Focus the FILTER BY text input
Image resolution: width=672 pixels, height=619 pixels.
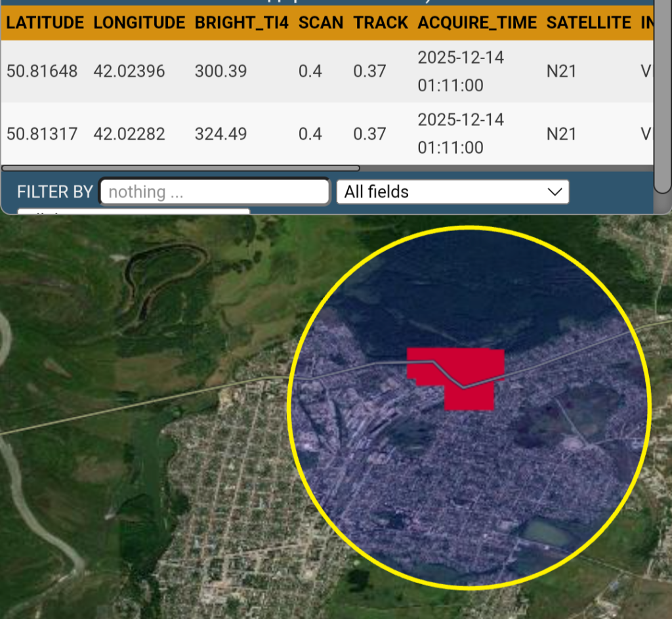click(215, 192)
